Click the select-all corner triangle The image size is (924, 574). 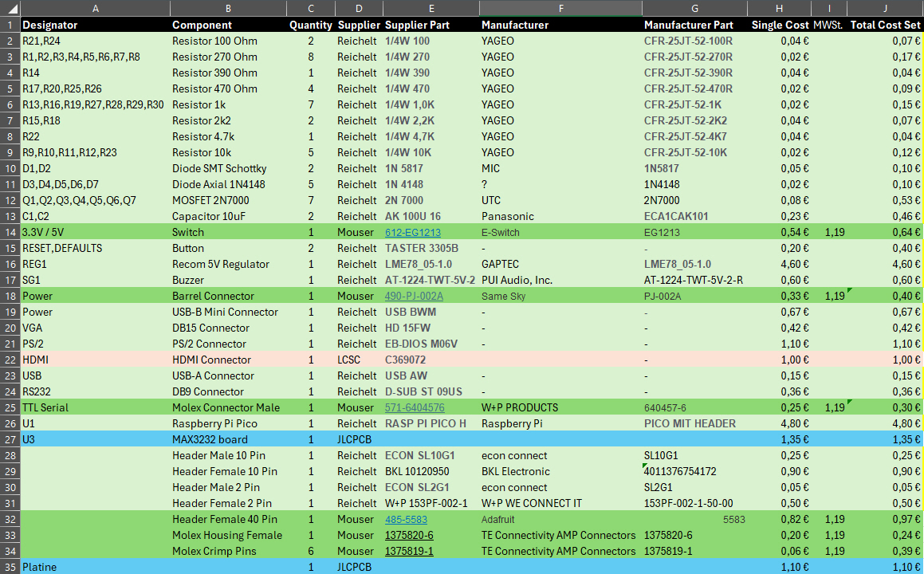10,8
